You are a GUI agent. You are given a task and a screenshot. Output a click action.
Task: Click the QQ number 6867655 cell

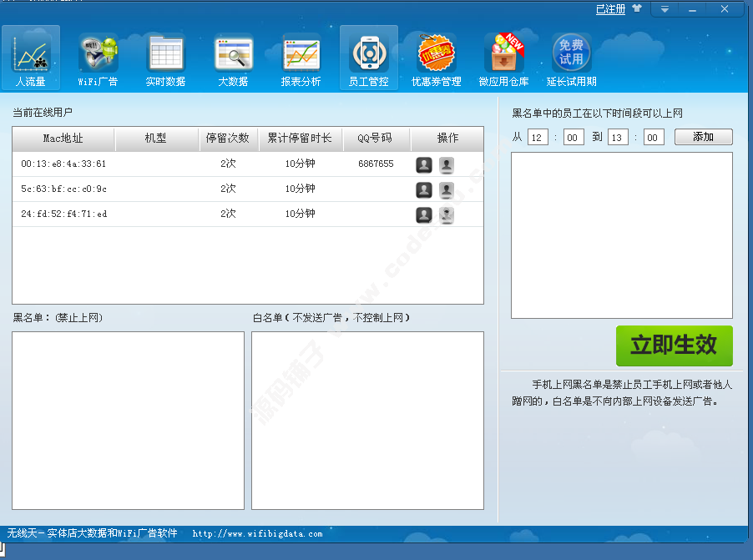376,164
